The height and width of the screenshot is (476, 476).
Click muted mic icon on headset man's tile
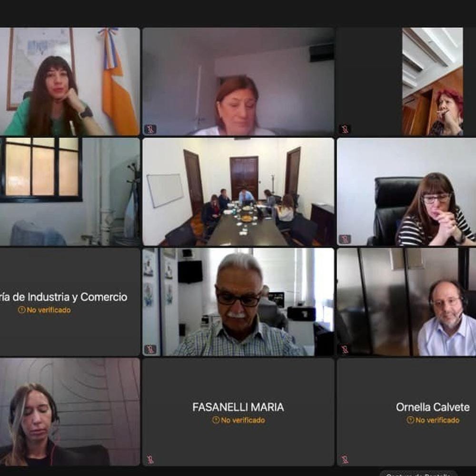point(345,349)
